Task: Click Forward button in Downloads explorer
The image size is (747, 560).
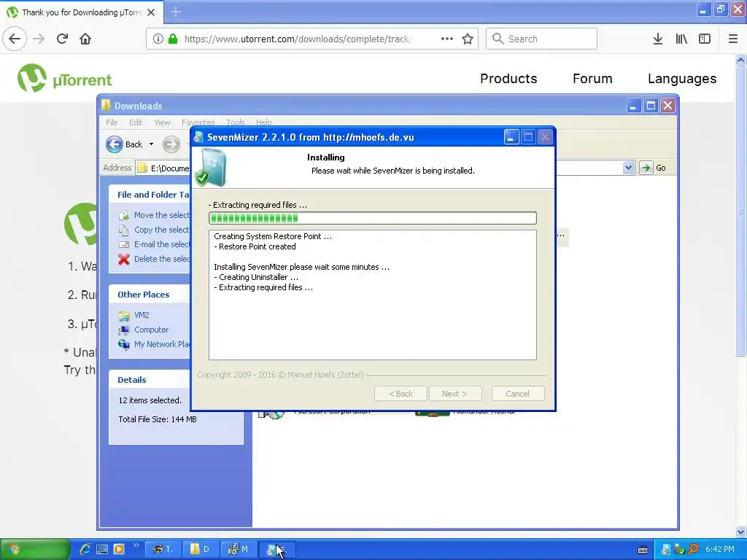Action: tap(171, 144)
